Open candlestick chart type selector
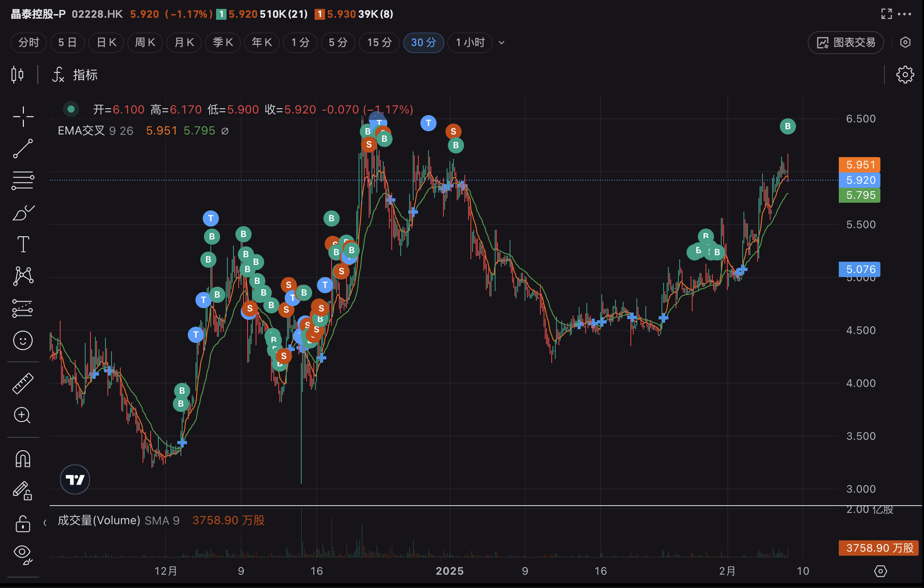Image resolution: width=924 pixels, height=588 pixels. pyautogui.click(x=17, y=75)
